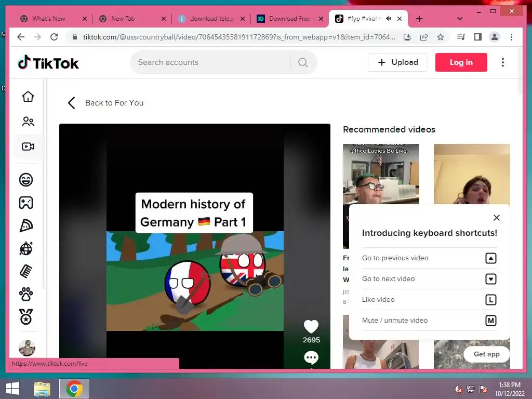Click the search magnifier icon
Viewport: 532px width, 399px height.
303,62
